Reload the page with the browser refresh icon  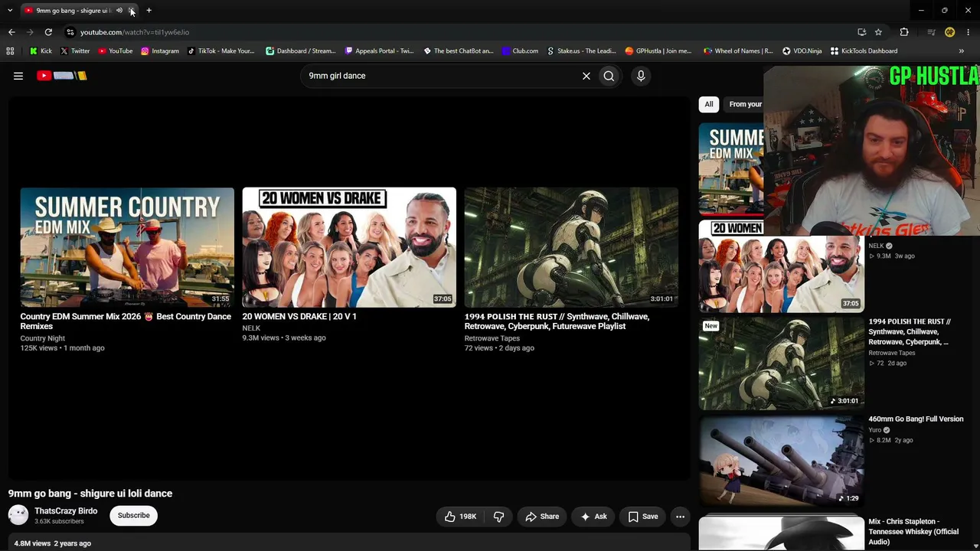coord(48,32)
